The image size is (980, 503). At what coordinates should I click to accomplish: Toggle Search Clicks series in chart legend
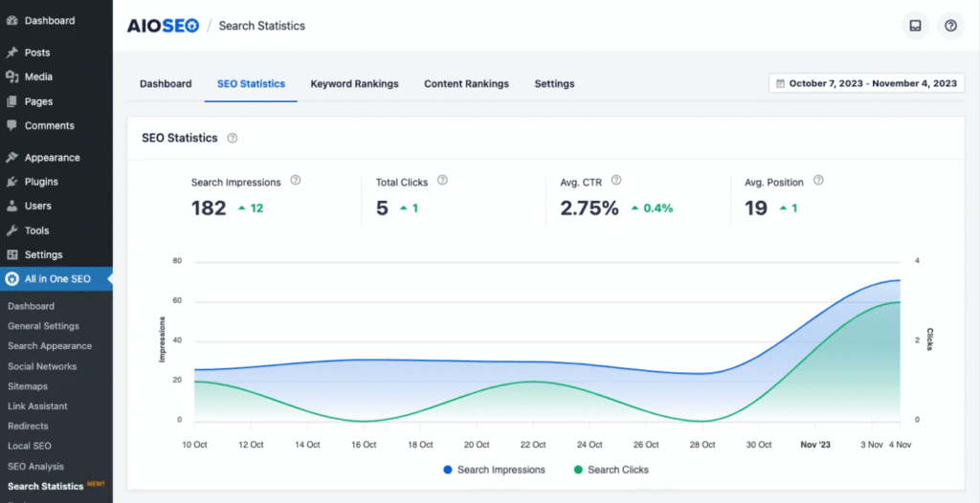(611, 470)
